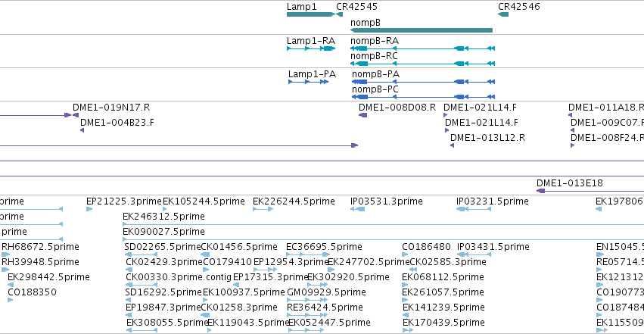
Task: Select the nompB-RC transcript
Action: pyautogui.click(x=422, y=64)
